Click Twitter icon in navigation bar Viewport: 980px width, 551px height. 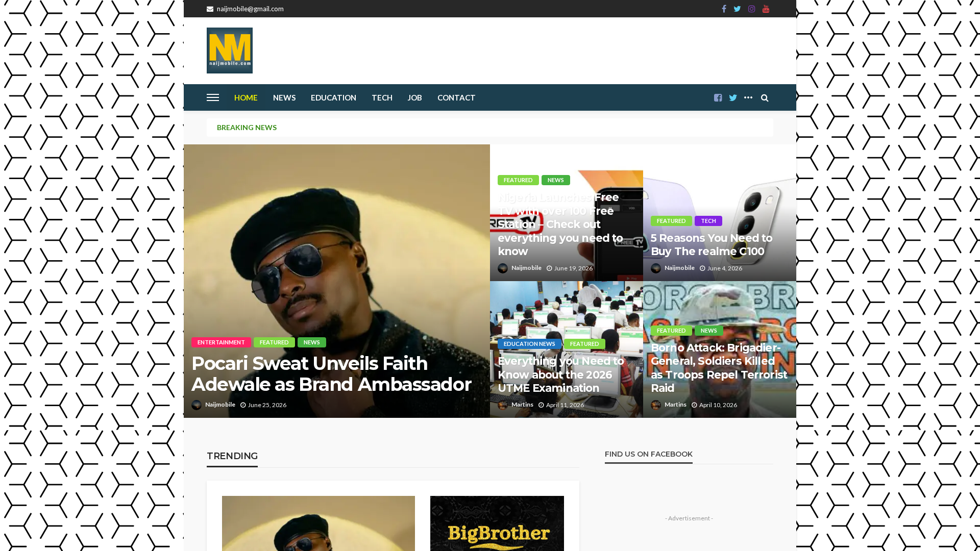point(733,97)
